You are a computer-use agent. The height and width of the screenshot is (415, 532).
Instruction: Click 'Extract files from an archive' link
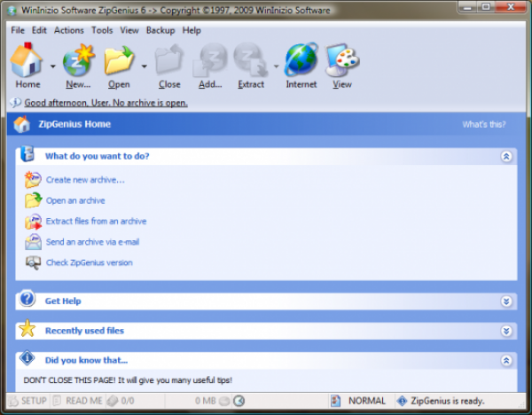[x=96, y=221]
